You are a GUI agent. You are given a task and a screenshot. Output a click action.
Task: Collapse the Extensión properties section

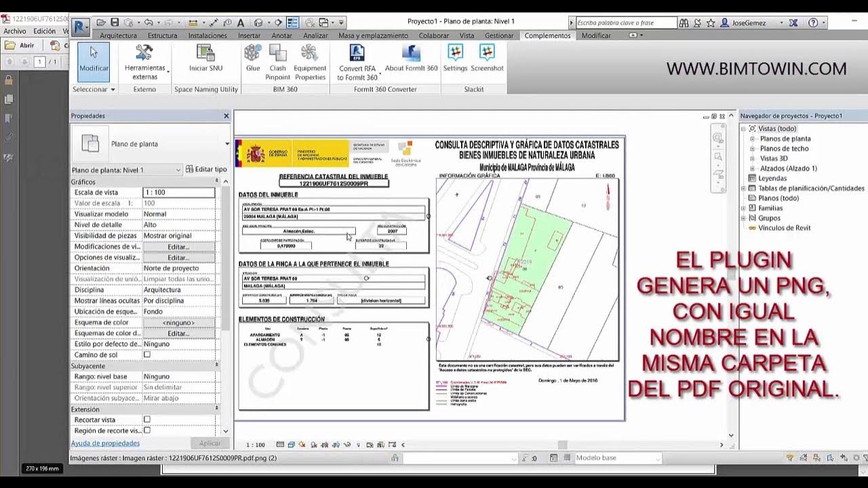tap(217, 409)
